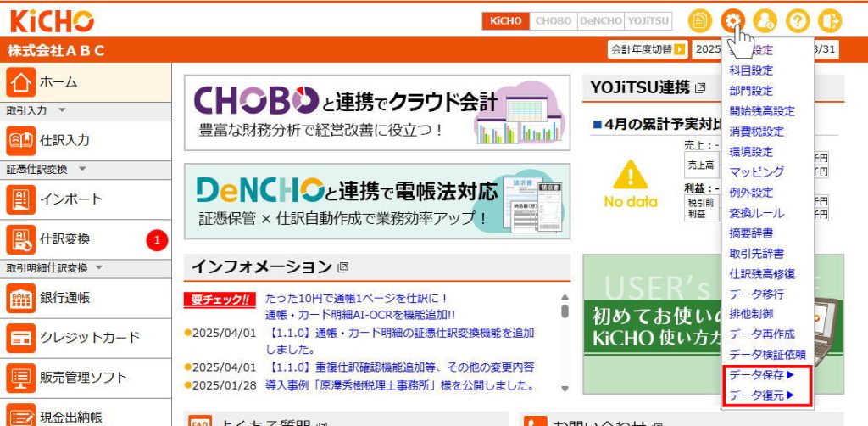This screenshot has height=426, width=868.
Task: Open 銀行通帳 from sidebar
Action: pos(86,298)
